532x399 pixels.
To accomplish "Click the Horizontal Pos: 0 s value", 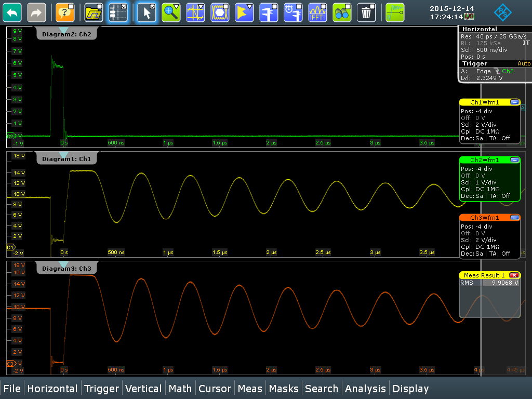I will [481, 57].
